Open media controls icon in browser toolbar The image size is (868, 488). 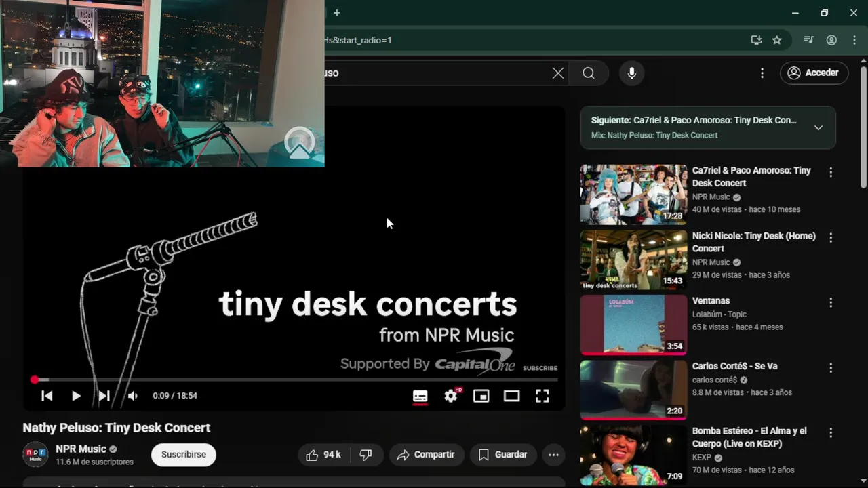808,40
